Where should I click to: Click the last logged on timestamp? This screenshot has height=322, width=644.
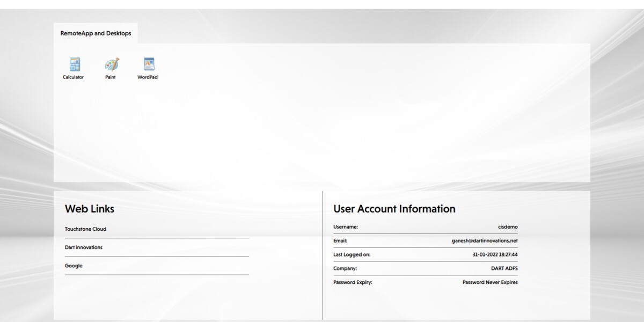point(495,255)
